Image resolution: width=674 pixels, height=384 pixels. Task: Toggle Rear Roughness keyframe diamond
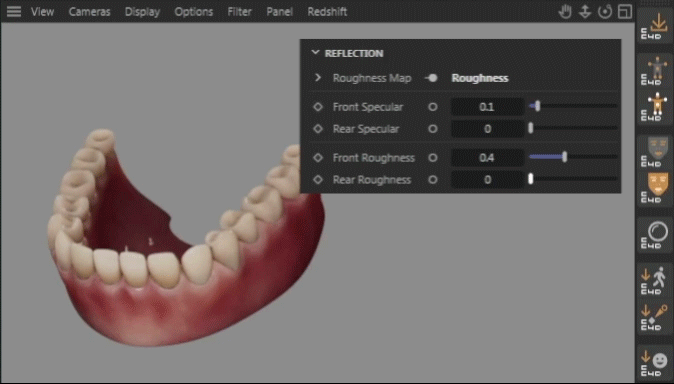(x=318, y=180)
